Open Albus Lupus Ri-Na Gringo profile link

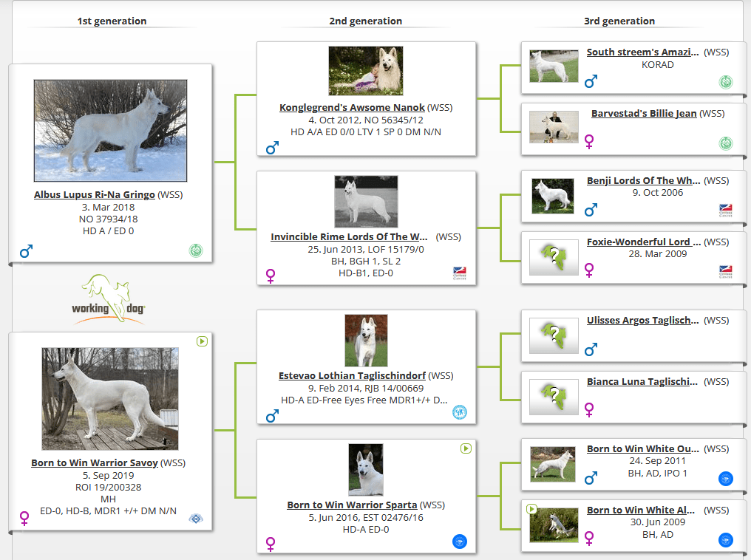pos(95,195)
